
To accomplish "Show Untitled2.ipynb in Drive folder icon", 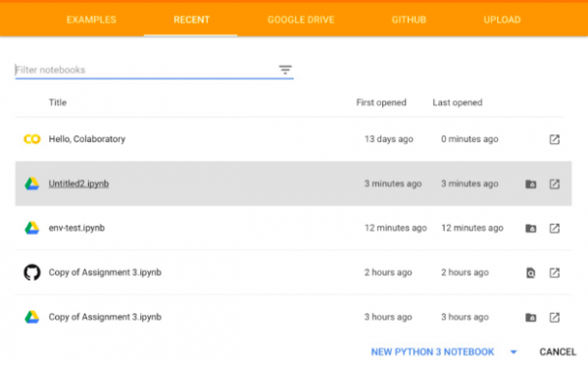I will 530,183.
